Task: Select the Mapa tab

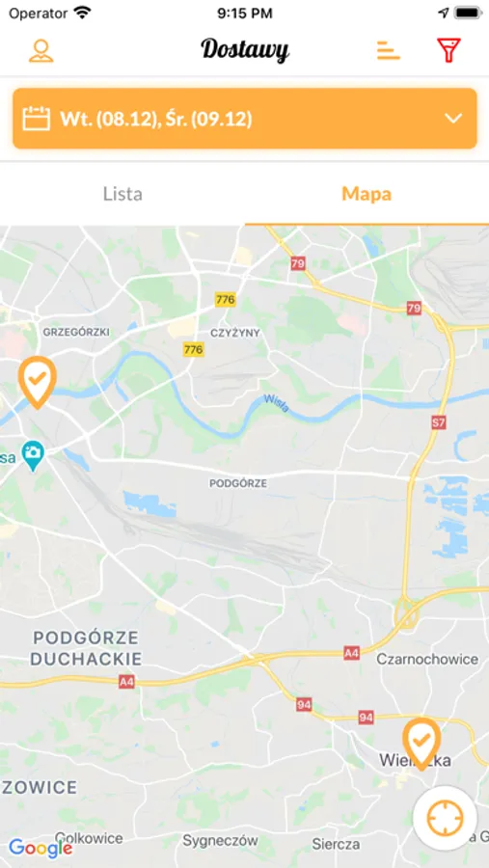Action: (x=367, y=194)
